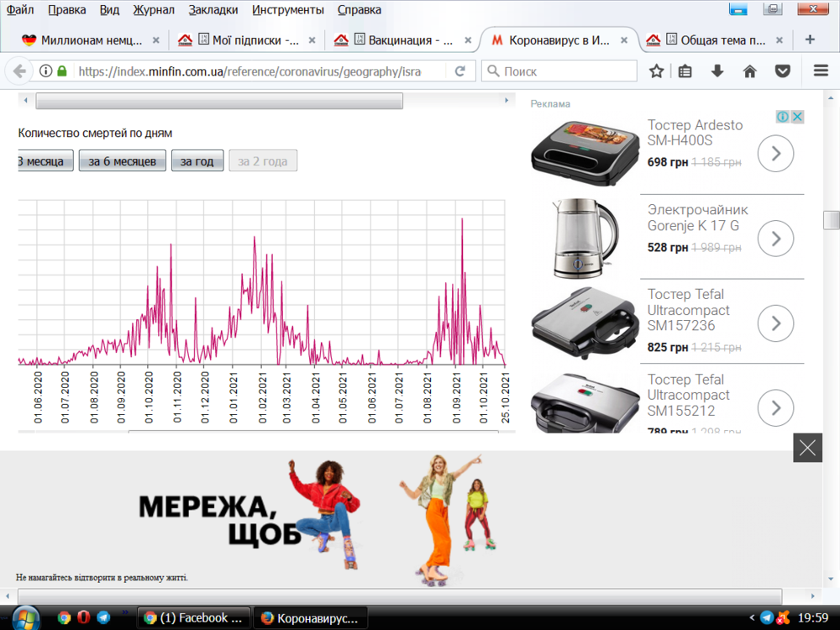Go to the home page icon
This screenshot has height=630, width=840.
[749, 71]
